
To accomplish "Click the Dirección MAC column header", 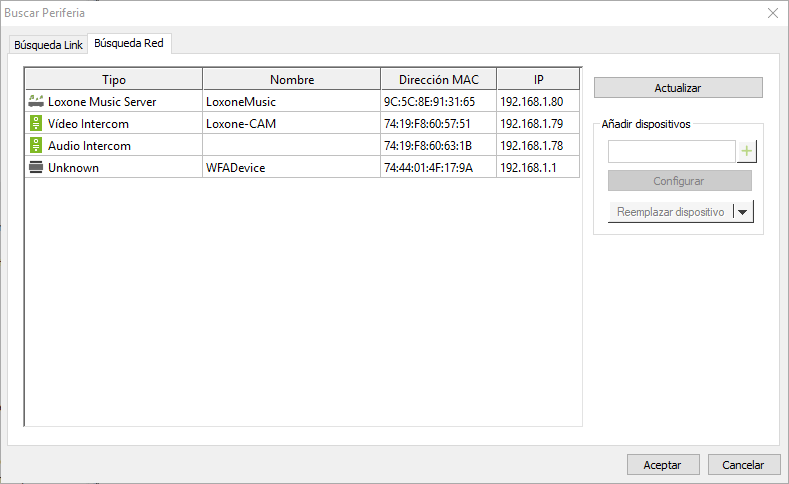I will (438, 79).
